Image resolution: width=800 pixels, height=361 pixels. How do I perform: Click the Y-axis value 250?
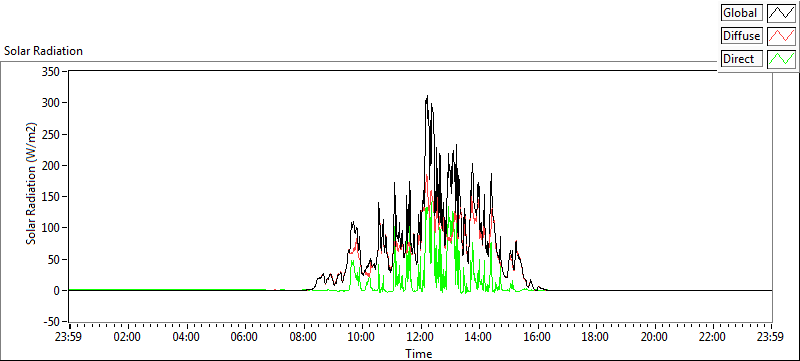pyautogui.click(x=52, y=135)
